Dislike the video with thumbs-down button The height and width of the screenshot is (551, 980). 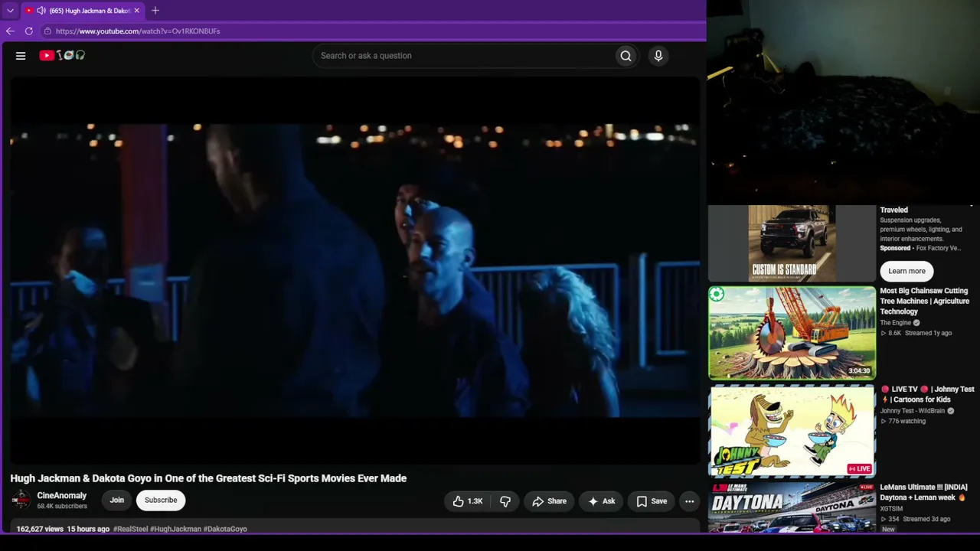click(x=505, y=500)
